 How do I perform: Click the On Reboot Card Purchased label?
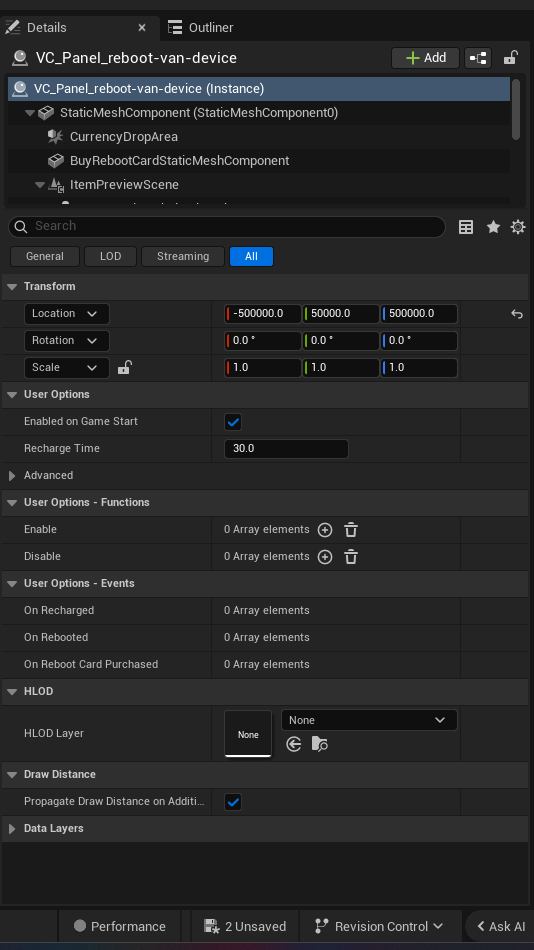(91, 665)
